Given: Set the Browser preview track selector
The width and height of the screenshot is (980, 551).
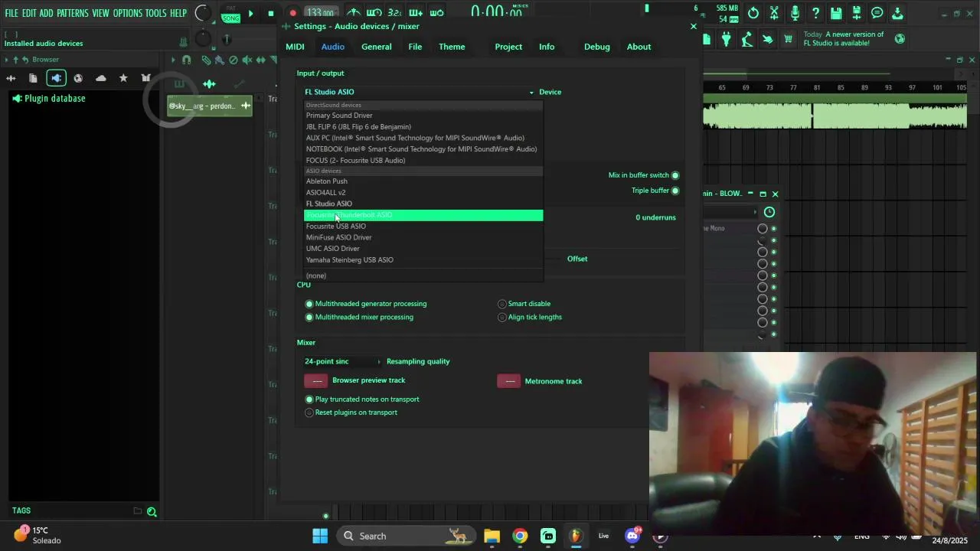Looking at the screenshot, I should pyautogui.click(x=316, y=381).
